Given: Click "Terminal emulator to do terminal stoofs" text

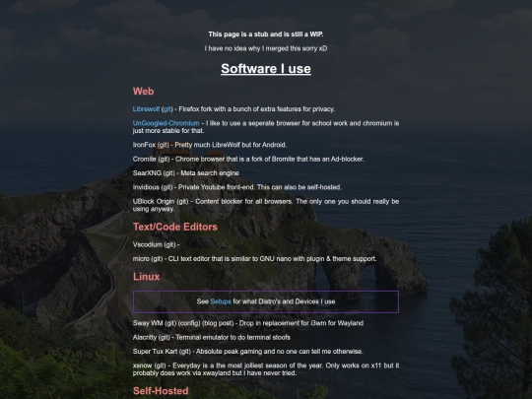Looking at the screenshot, I should point(233,338).
